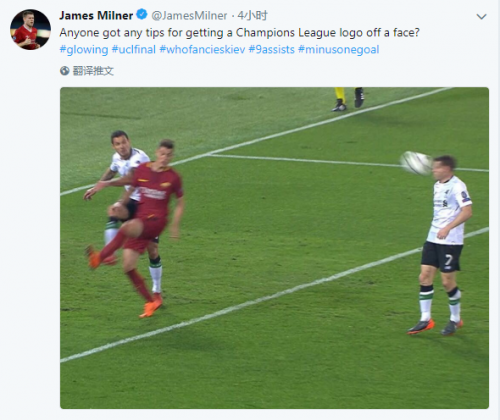
Task: Open the James Milner display name
Action: [96, 15]
